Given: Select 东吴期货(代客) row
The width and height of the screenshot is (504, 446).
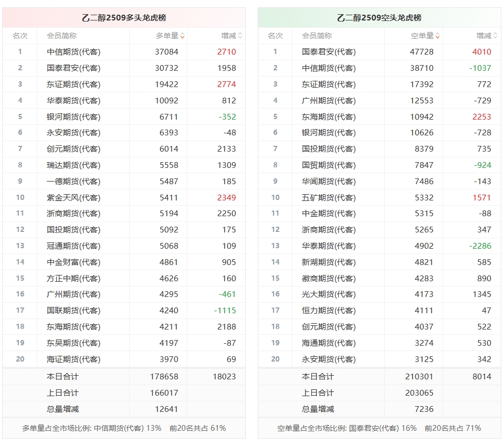Looking at the screenshot, I should click(x=124, y=343).
